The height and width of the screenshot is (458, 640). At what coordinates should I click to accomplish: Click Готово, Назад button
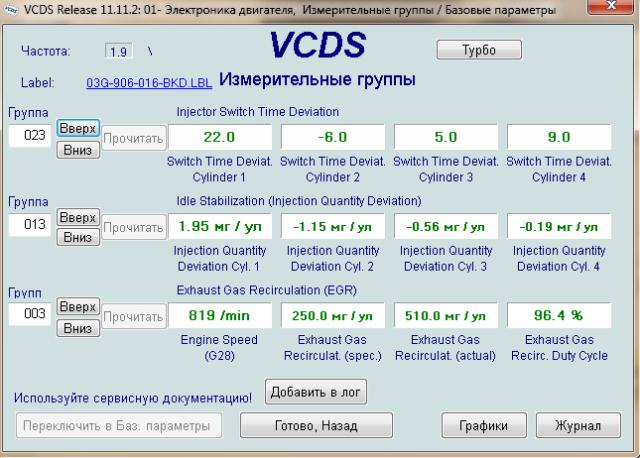click(316, 425)
